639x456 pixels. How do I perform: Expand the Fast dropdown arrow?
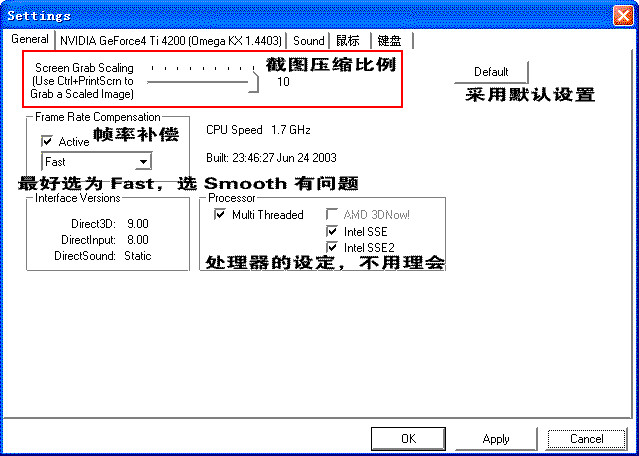144,161
